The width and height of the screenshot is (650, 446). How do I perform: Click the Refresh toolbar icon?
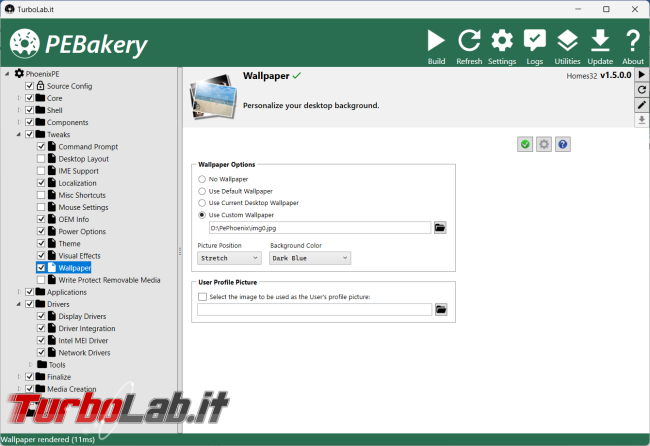click(x=469, y=46)
